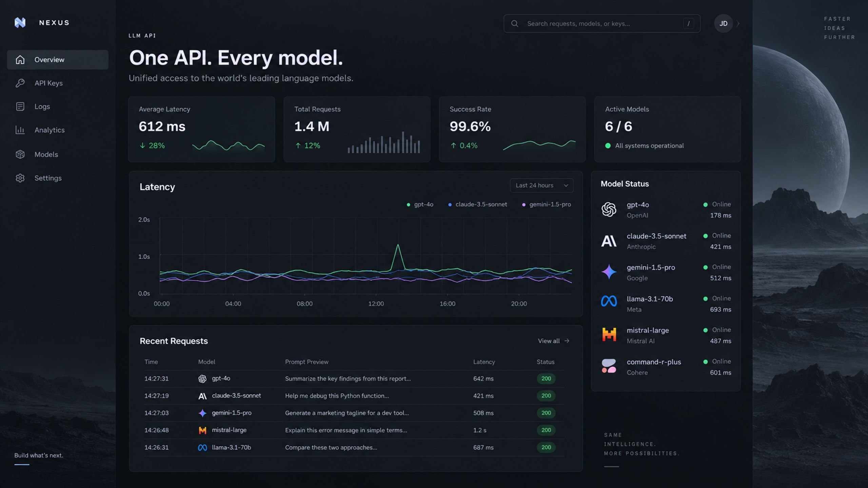868x488 pixels.
Task: Focus the search requests input field
Action: [x=602, y=23]
